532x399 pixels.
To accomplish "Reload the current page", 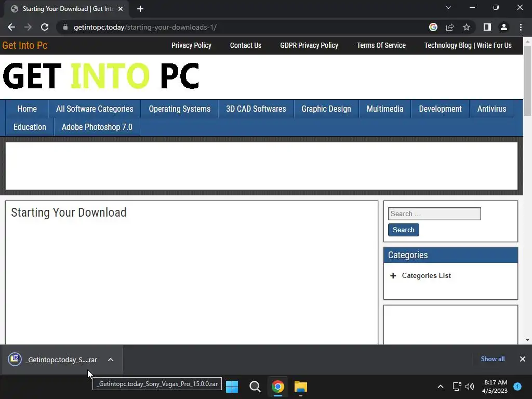I will 45,27.
